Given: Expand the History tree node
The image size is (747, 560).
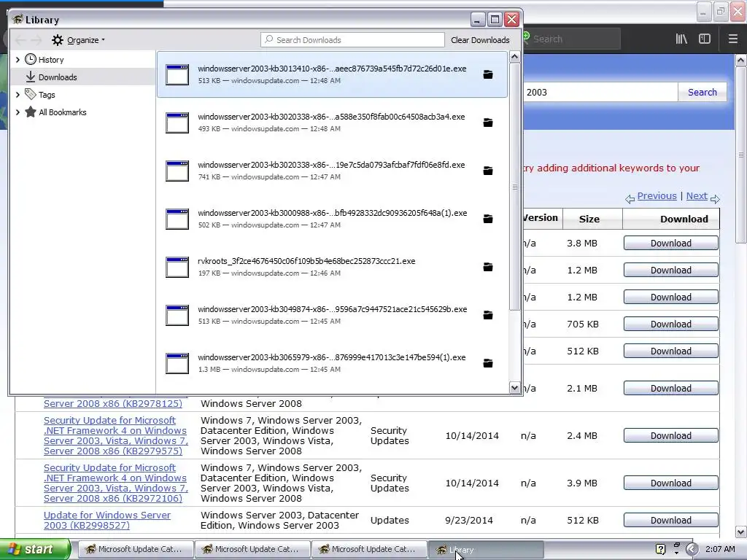Looking at the screenshot, I should click(18, 60).
